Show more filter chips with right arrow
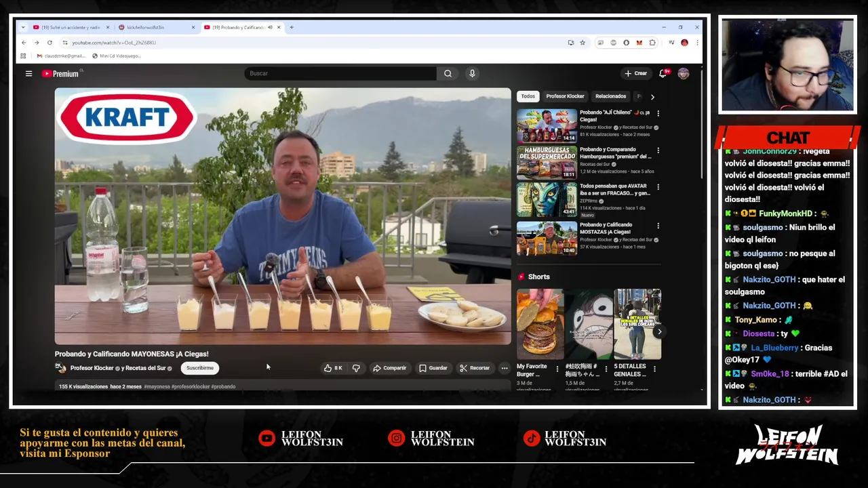Screen dimensions: 868x488 tap(652, 97)
